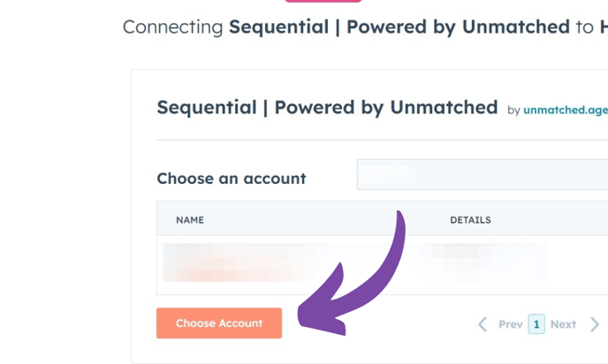The height and width of the screenshot is (364, 608).
Task: Click the blurred account details cell
Action: [486, 262]
